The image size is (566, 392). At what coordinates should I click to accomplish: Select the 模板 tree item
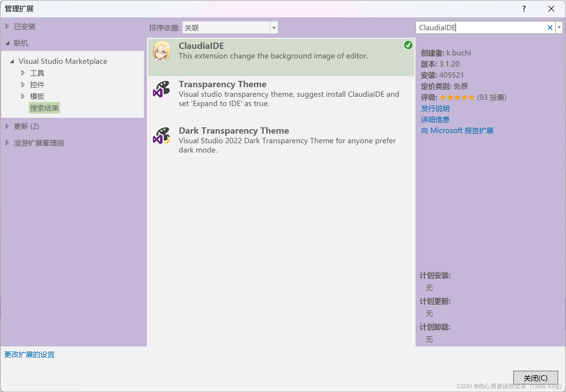(x=37, y=96)
